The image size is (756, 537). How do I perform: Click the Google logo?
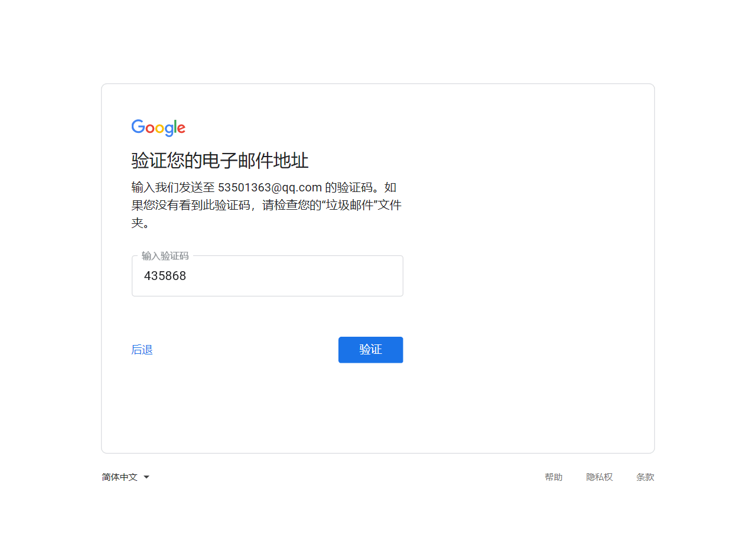(158, 128)
